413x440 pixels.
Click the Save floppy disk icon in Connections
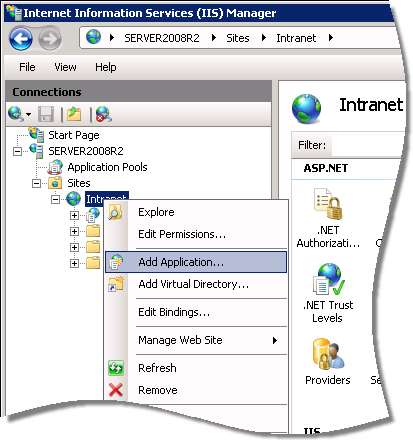coord(46,114)
